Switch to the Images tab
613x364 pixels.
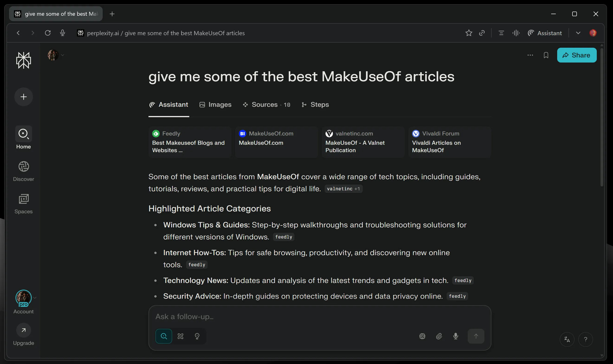click(x=215, y=104)
